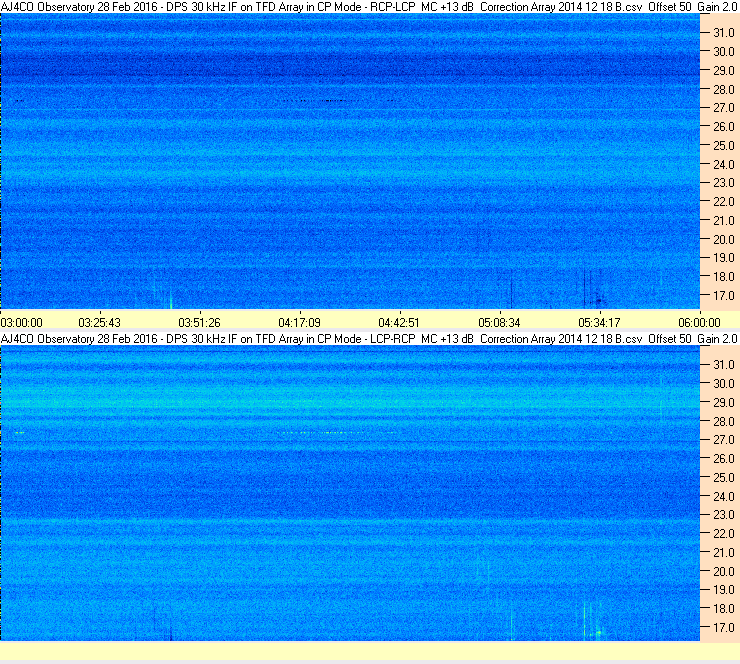
Task: Select 30.0 frequency label on RCP-LCP chart
Action: click(x=724, y=52)
